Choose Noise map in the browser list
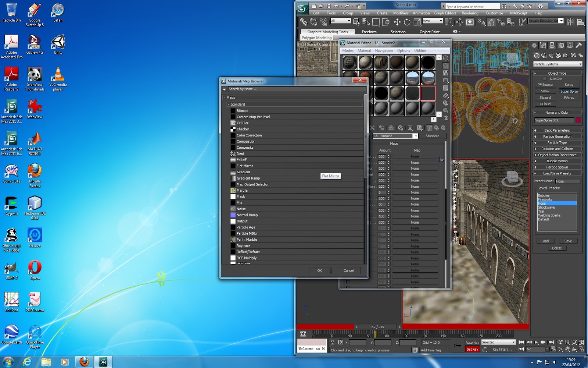 pyautogui.click(x=241, y=209)
